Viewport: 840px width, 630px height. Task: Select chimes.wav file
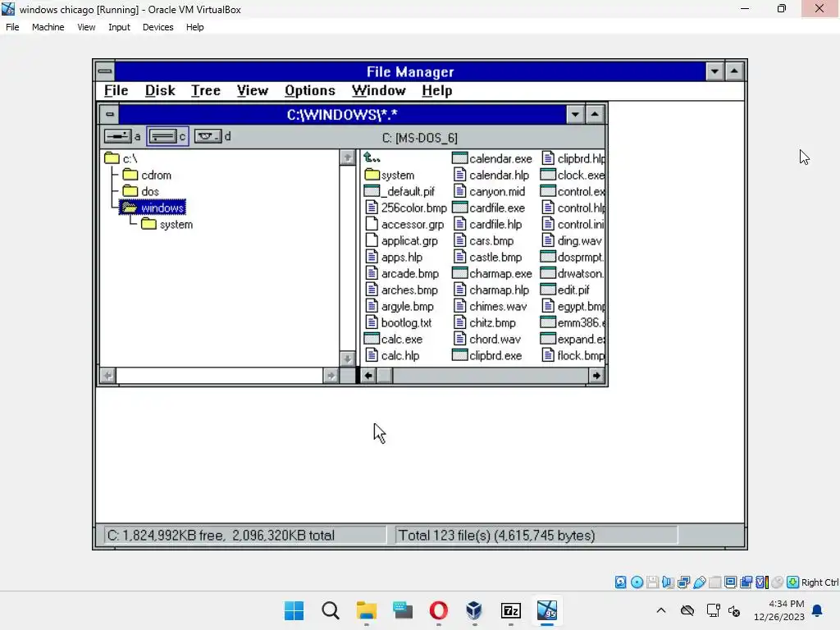click(x=491, y=307)
